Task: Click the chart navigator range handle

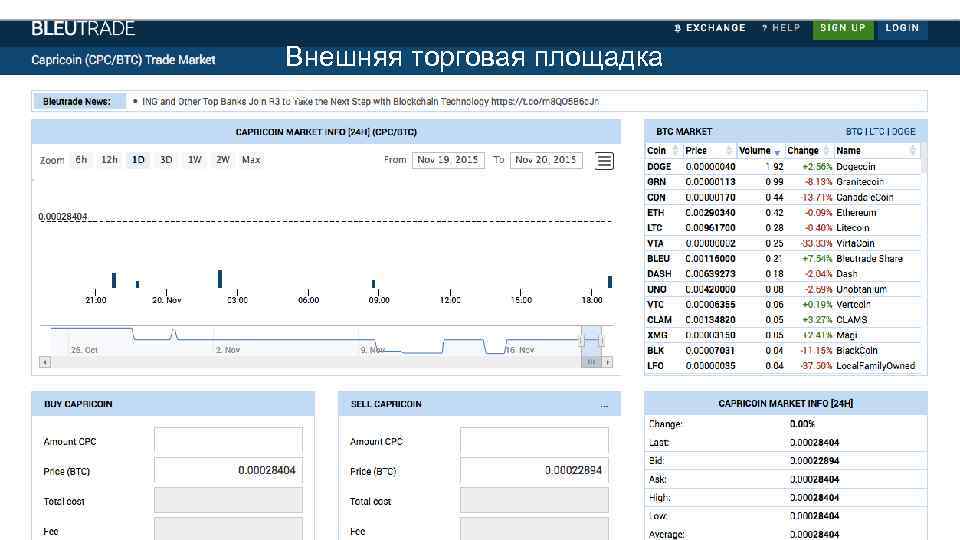Action: (591, 341)
